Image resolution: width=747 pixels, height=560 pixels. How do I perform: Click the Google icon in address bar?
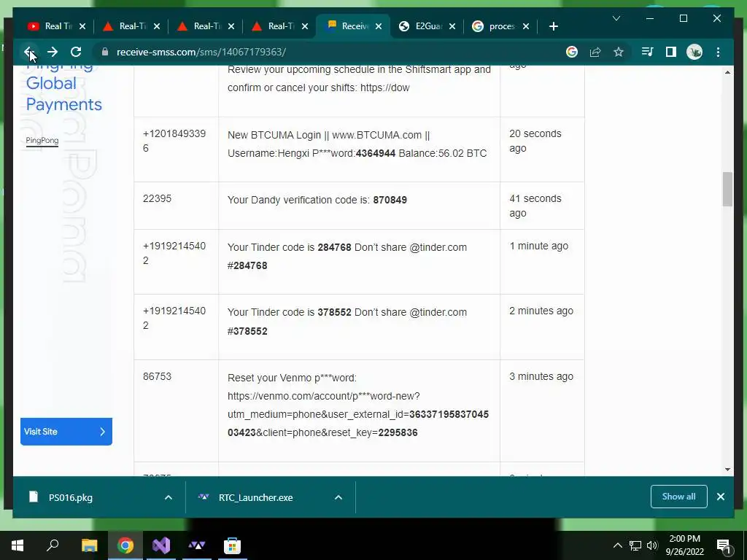(572, 52)
